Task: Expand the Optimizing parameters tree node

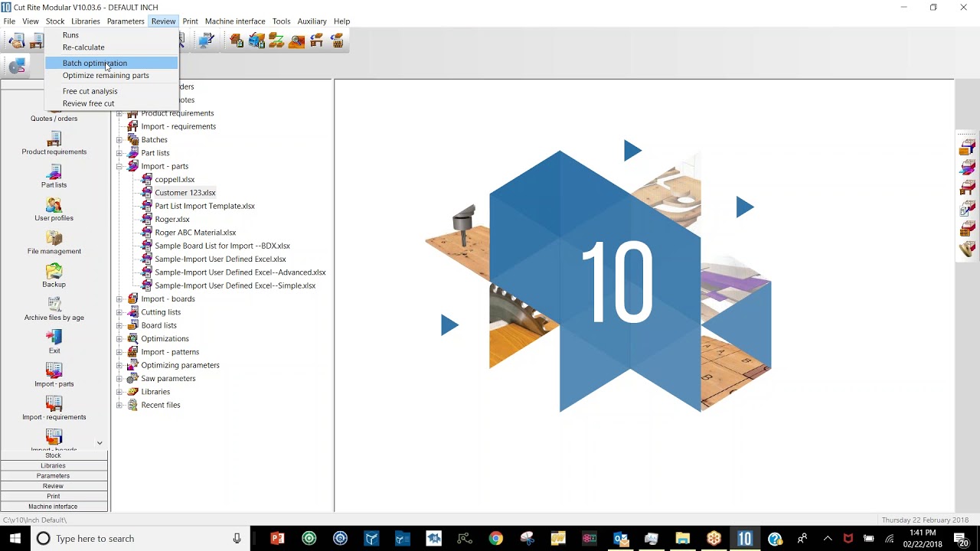Action: tap(119, 365)
